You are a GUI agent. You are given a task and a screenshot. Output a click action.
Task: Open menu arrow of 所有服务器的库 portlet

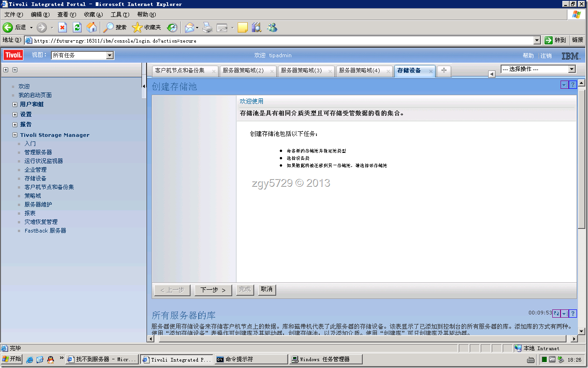(564, 314)
